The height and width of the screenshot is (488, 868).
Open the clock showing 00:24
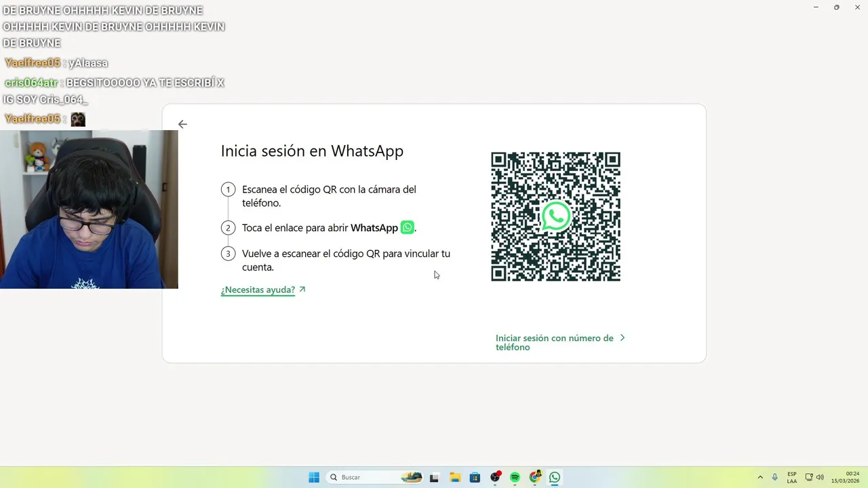tap(846, 477)
